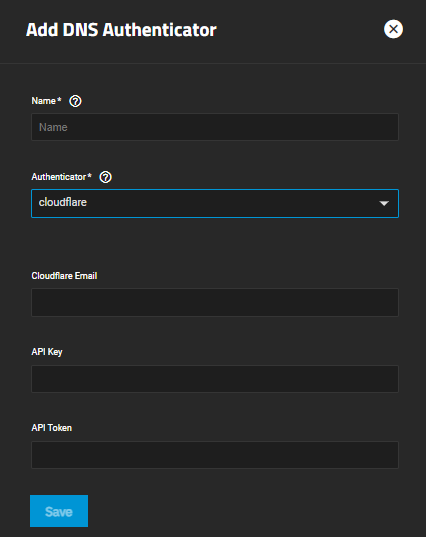Click into the Cloudflare Email field
Image resolution: width=426 pixels, height=537 pixels.
pos(215,302)
